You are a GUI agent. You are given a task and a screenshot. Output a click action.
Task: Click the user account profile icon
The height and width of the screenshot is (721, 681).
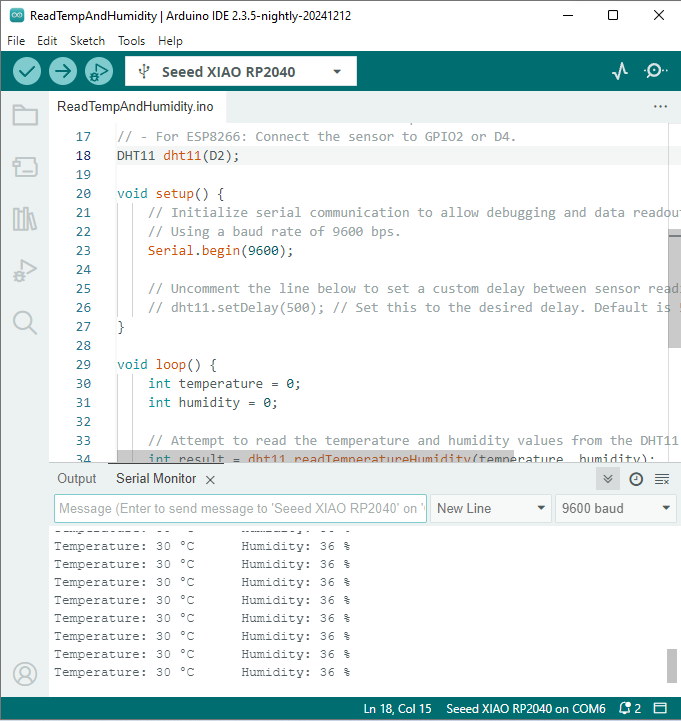[x=25, y=674]
